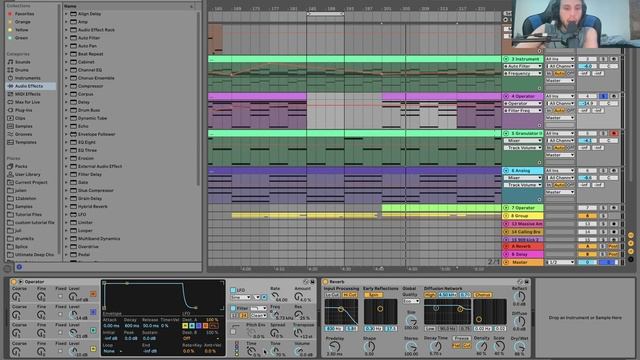Viewport: 640px width, 360px height.
Task: Toggle Operator Pitch Envelope checkbox
Action: coord(233,332)
